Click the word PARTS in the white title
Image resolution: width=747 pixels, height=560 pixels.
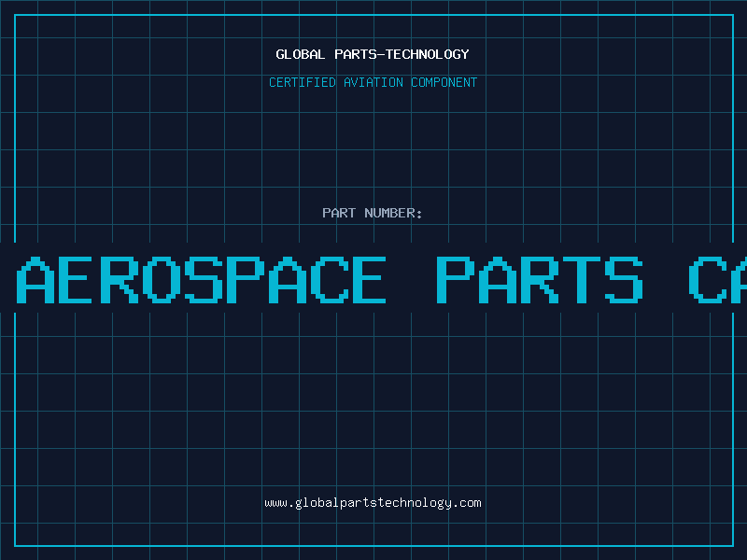pyautogui.click(x=356, y=54)
